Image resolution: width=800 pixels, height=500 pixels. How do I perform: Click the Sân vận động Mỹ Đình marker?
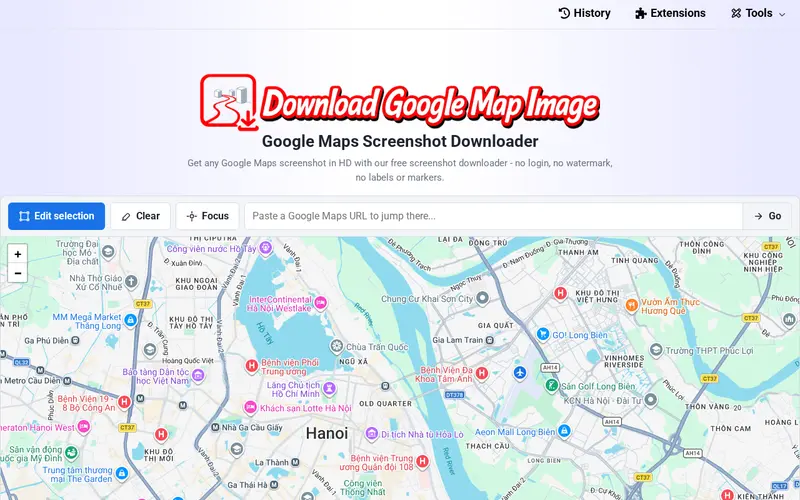(71, 453)
